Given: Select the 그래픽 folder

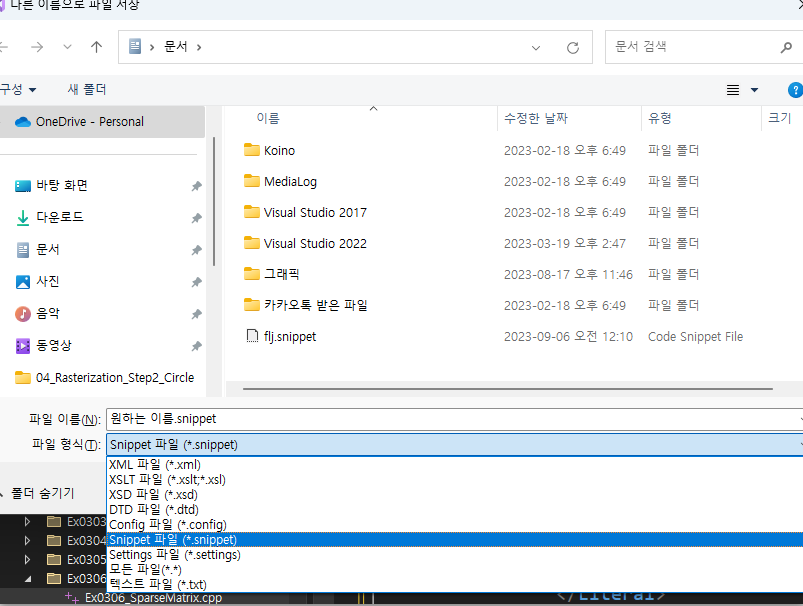Looking at the screenshot, I should [281, 275].
